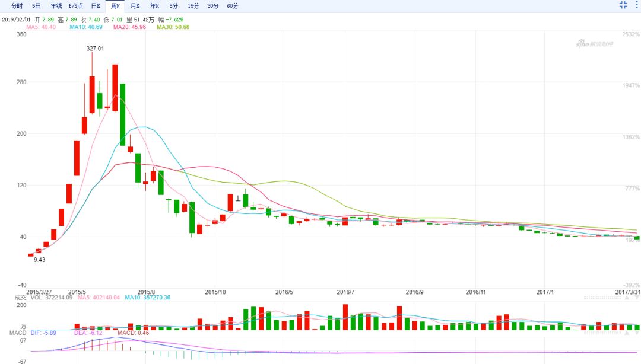Click the MA5 moving average label
Viewport: 641px width, 364px height.
pyautogui.click(x=41, y=27)
